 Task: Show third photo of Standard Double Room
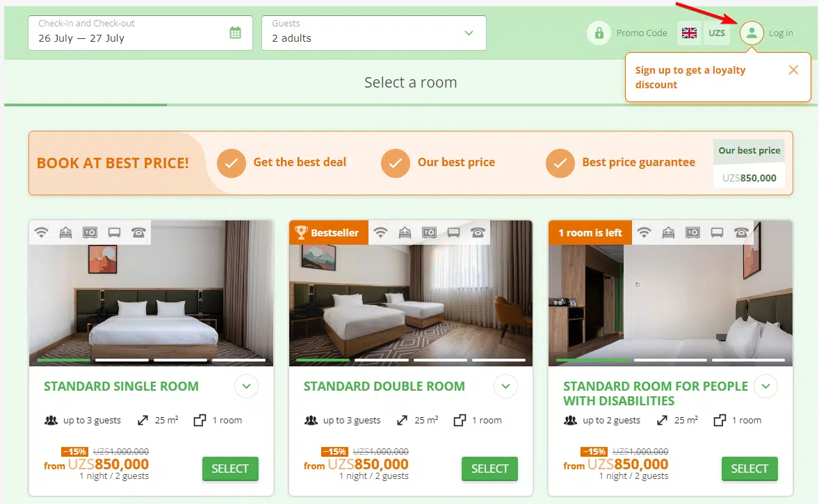pos(439,360)
